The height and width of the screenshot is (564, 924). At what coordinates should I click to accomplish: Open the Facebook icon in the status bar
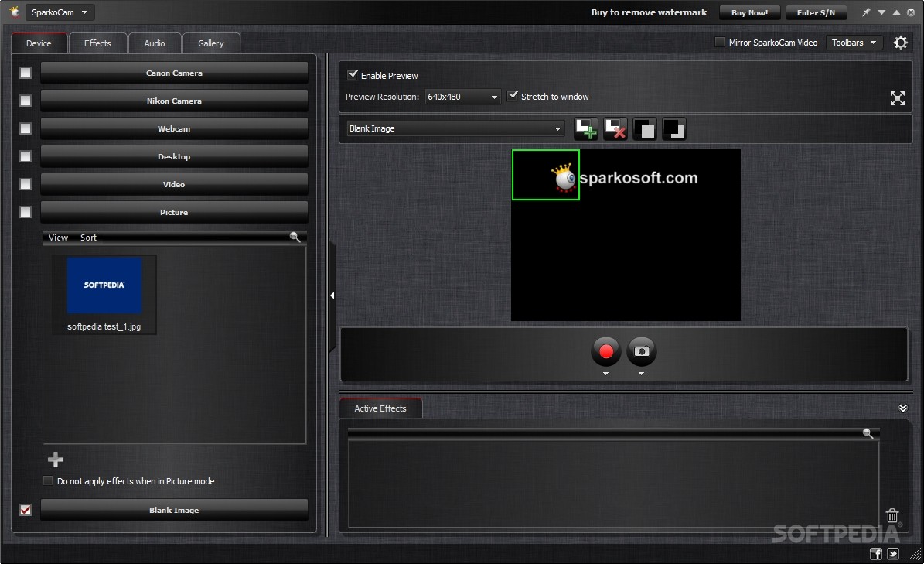pyautogui.click(x=876, y=553)
